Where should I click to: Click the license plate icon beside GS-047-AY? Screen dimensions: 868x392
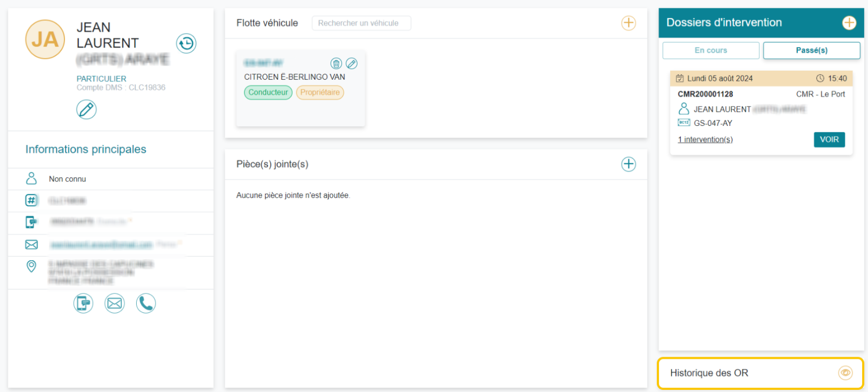684,123
